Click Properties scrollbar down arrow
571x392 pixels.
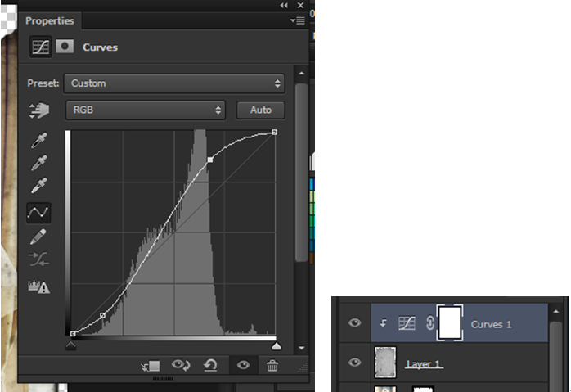click(302, 348)
